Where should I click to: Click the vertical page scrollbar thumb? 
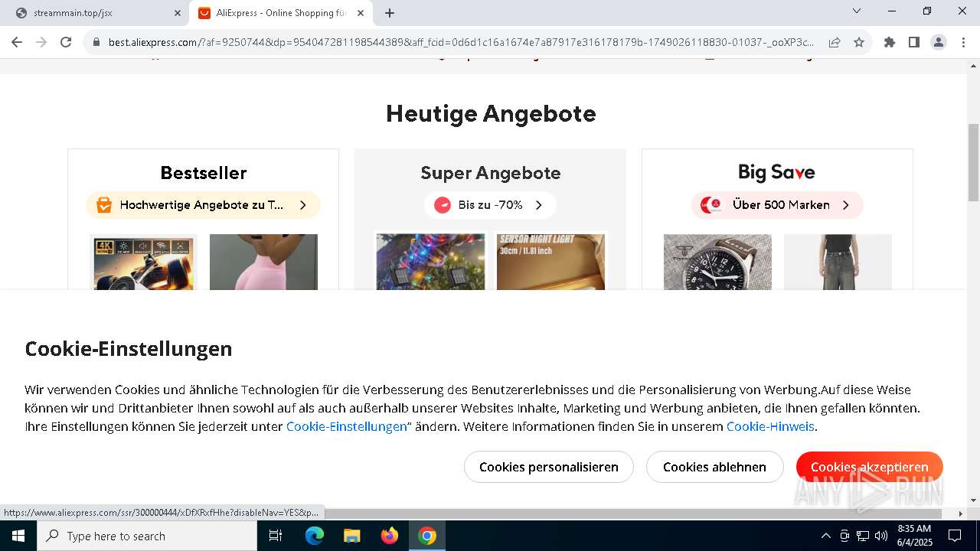tap(973, 162)
